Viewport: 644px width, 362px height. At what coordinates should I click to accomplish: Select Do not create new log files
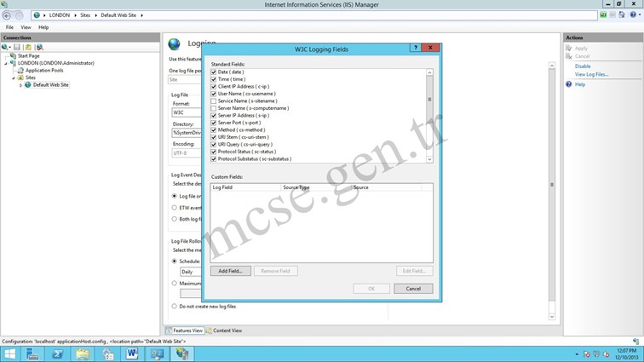point(174,306)
